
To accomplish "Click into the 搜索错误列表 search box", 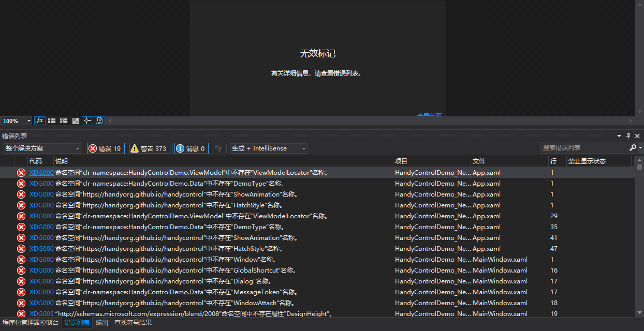I will [584, 148].
